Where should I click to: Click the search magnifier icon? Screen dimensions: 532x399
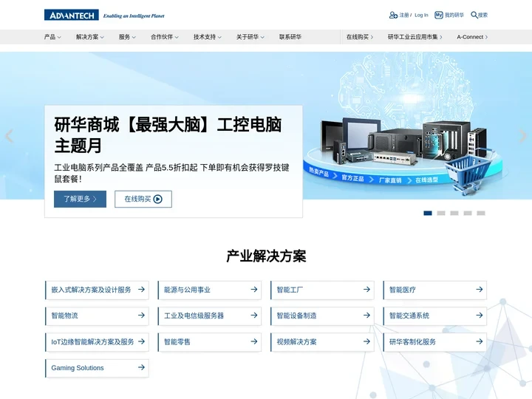(474, 15)
